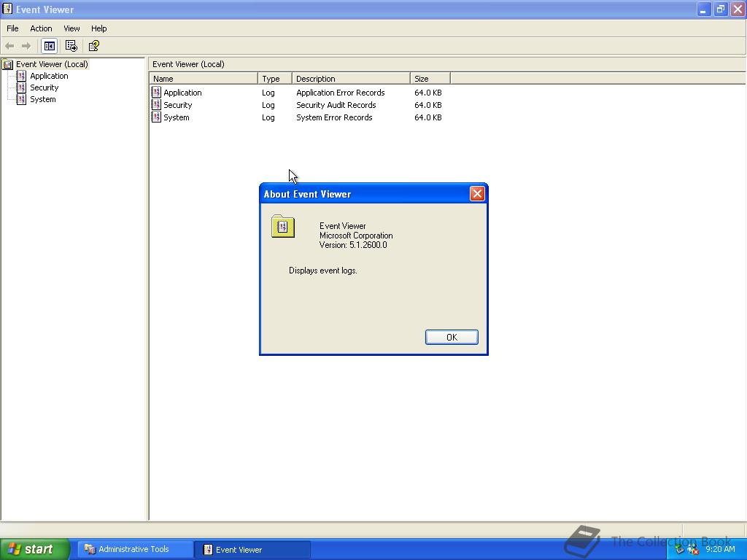Select the System row name in list

[x=177, y=117]
